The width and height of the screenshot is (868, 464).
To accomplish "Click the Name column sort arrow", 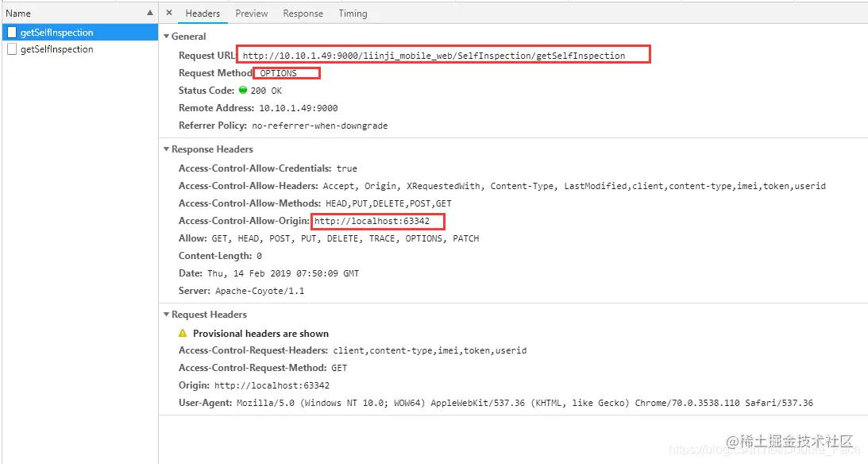I will pyautogui.click(x=149, y=13).
